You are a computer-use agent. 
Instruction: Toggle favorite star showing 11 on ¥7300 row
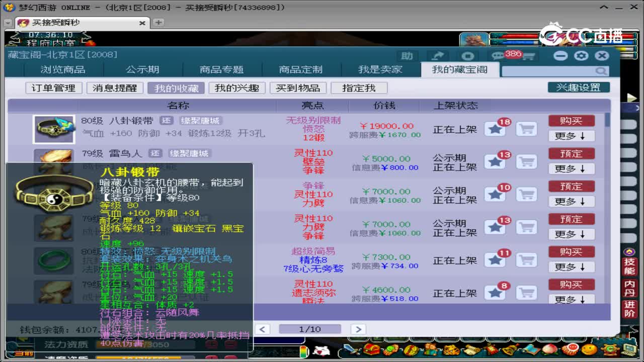coord(496,259)
